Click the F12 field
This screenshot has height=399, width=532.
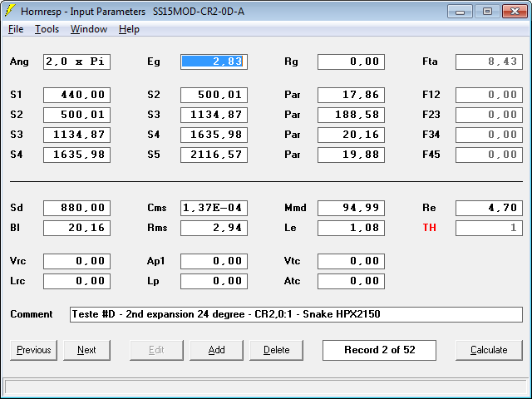pos(489,95)
